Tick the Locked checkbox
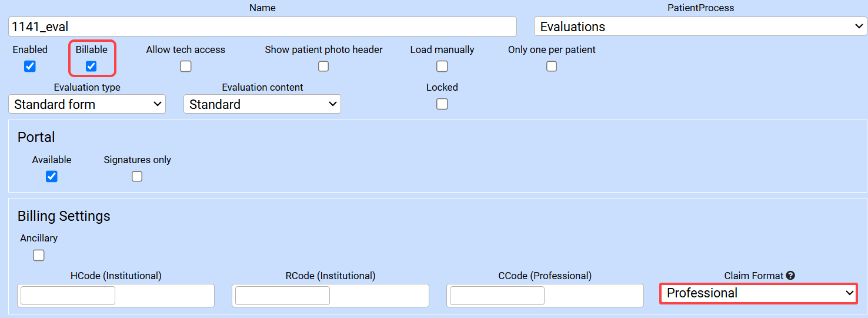 tap(442, 104)
